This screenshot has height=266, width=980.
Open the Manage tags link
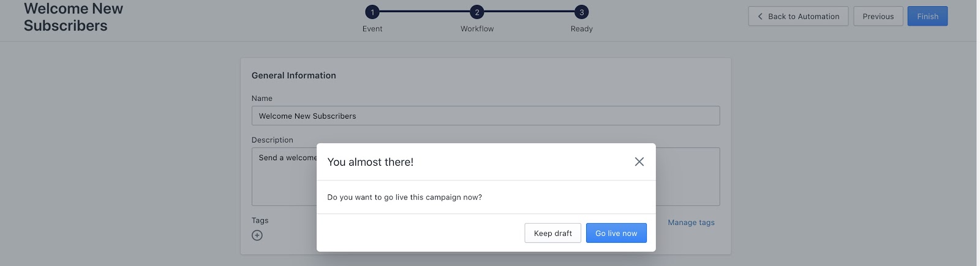point(691,223)
